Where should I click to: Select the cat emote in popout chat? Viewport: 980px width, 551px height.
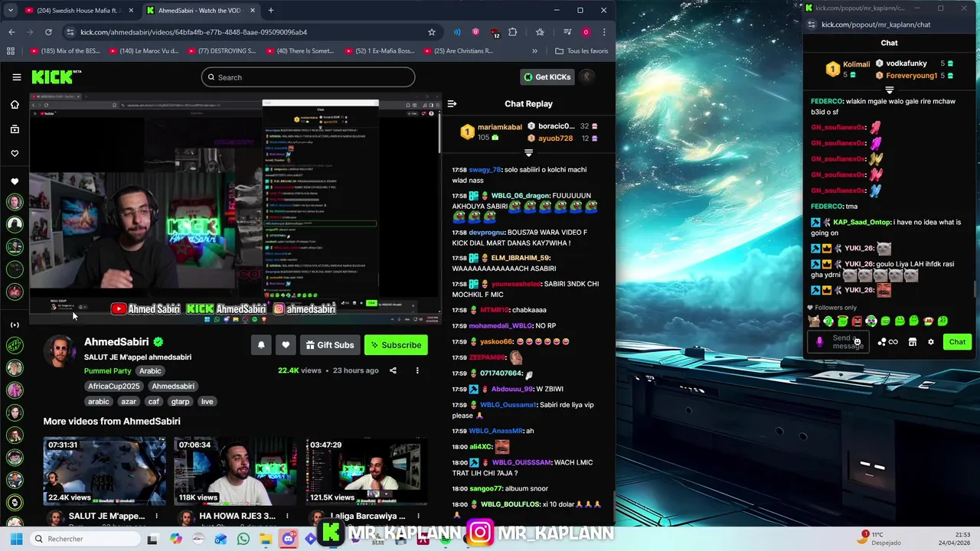point(814,321)
